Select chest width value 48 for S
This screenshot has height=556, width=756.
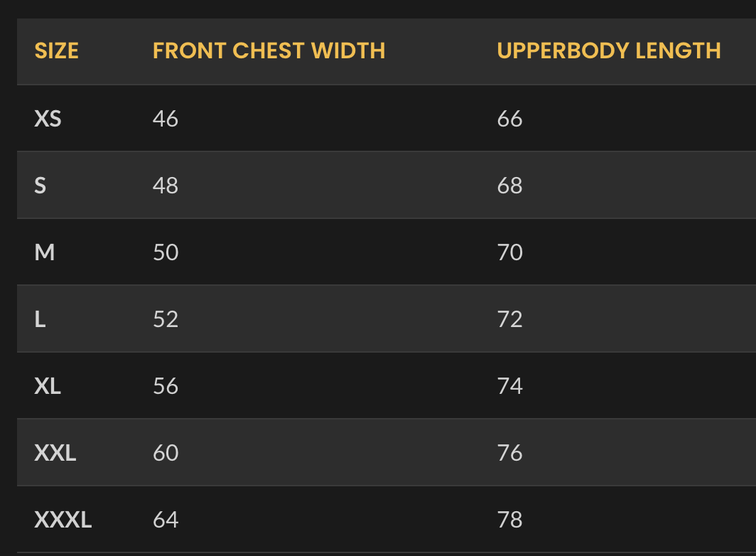[x=165, y=186]
